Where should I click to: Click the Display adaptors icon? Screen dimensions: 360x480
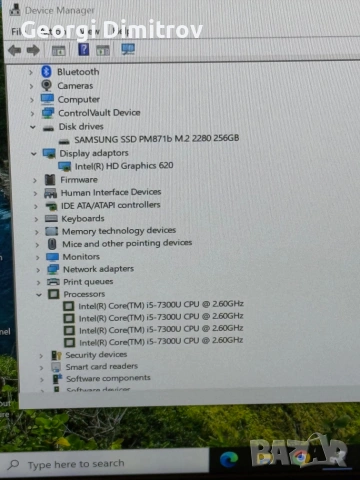(49, 153)
